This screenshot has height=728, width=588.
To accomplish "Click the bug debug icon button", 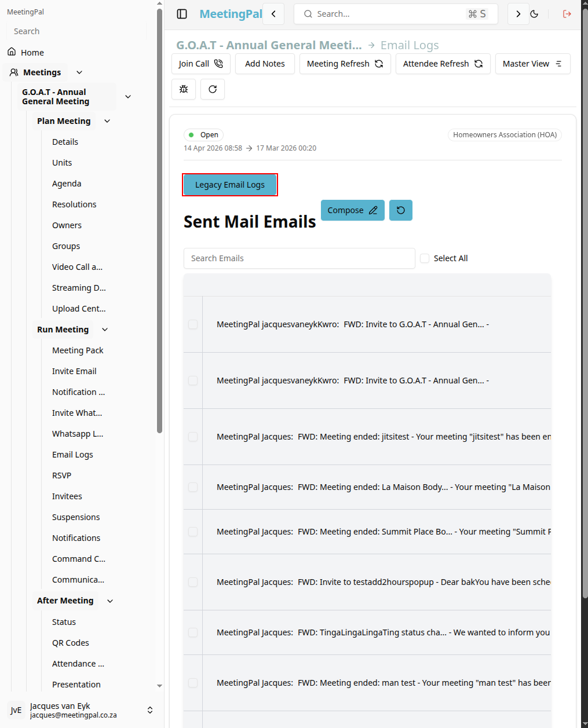I will pyautogui.click(x=184, y=89).
